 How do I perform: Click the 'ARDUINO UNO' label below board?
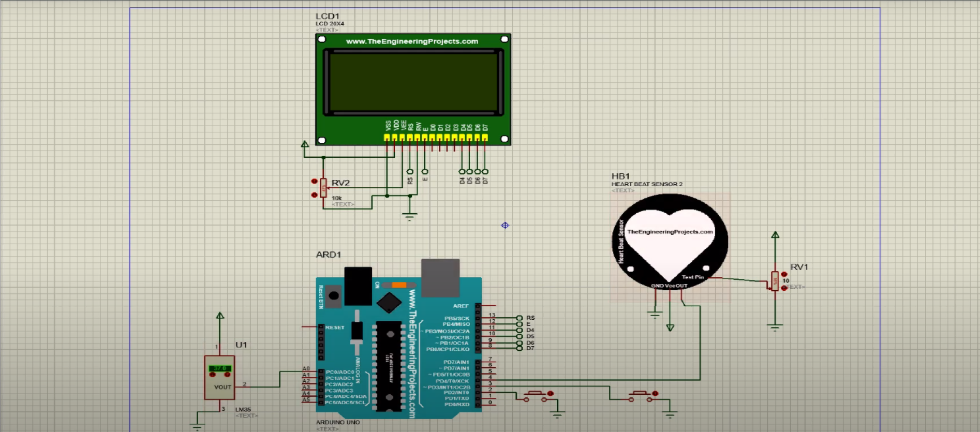338,422
